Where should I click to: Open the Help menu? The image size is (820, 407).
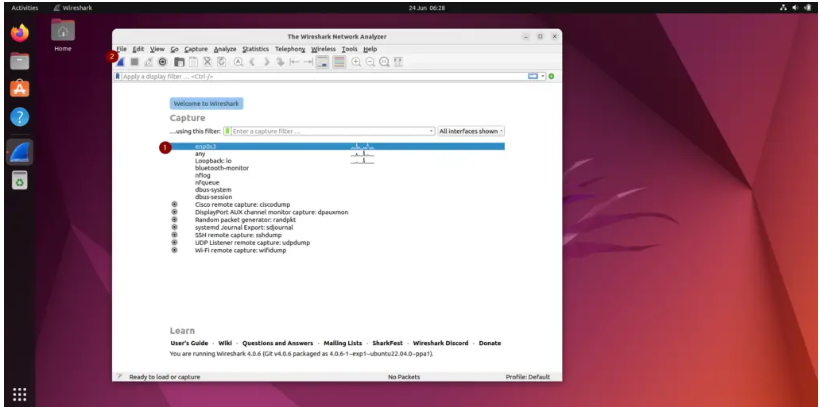point(370,49)
